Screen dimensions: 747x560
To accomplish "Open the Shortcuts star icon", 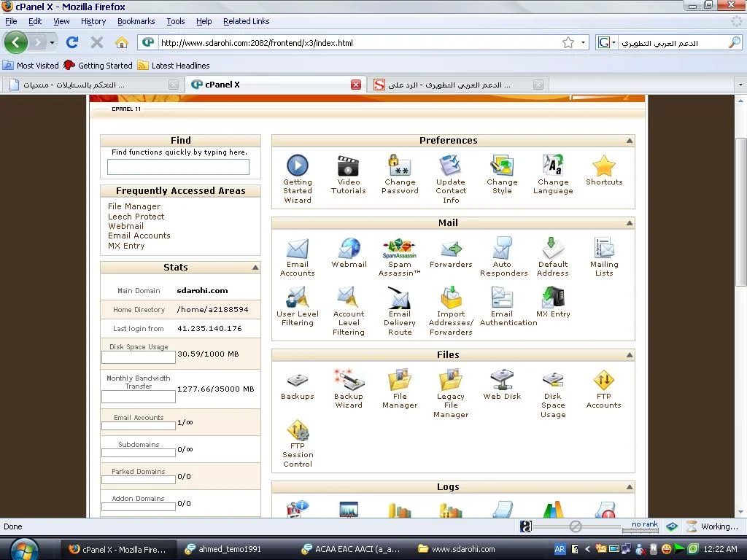I will pyautogui.click(x=604, y=166).
